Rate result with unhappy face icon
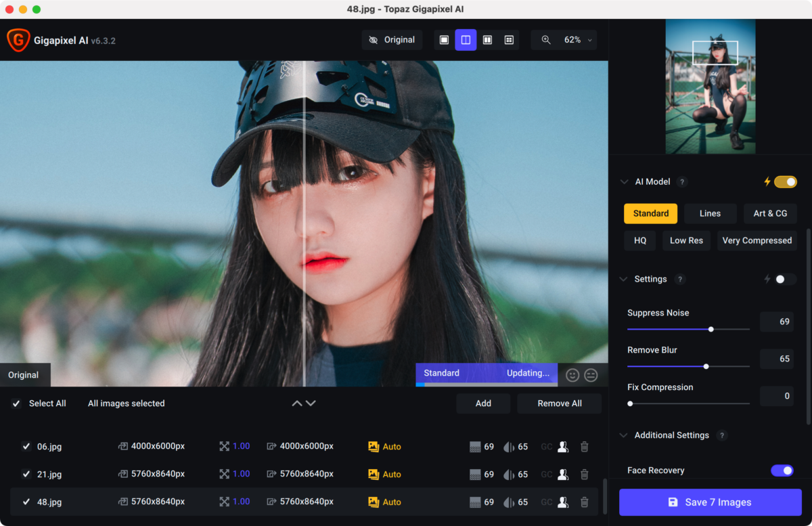The height and width of the screenshot is (526, 812). coord(591,375)
